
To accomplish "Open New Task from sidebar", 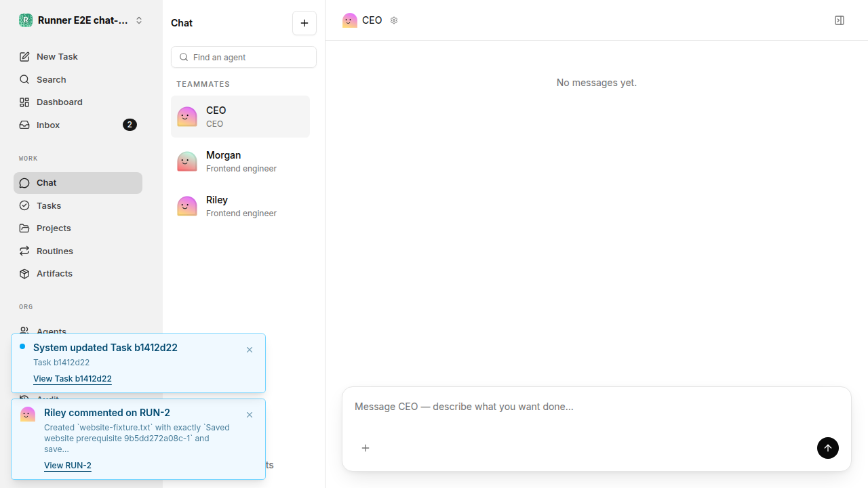I will point(78,57).
